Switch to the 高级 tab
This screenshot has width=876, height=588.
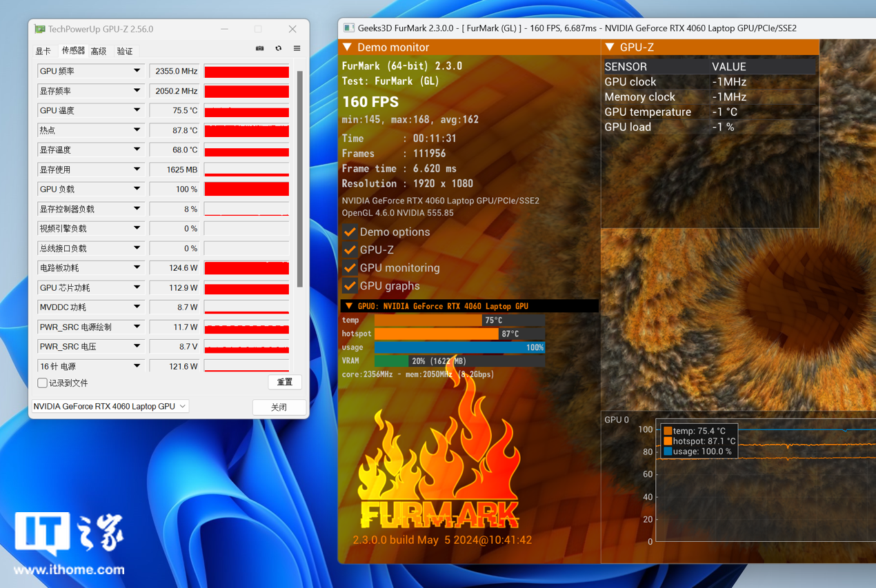pos(99,51)
